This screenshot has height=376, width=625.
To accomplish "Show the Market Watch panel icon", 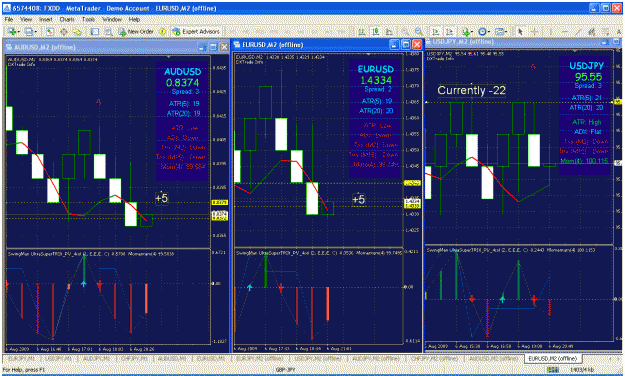I will pyautogui.click(x=50, y=31).
